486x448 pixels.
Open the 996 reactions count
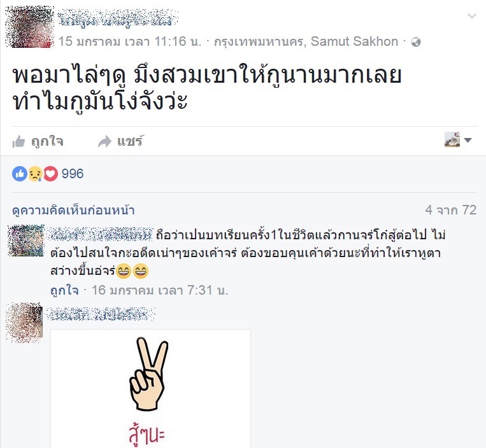pyautogui.click(x=73, y=174)
